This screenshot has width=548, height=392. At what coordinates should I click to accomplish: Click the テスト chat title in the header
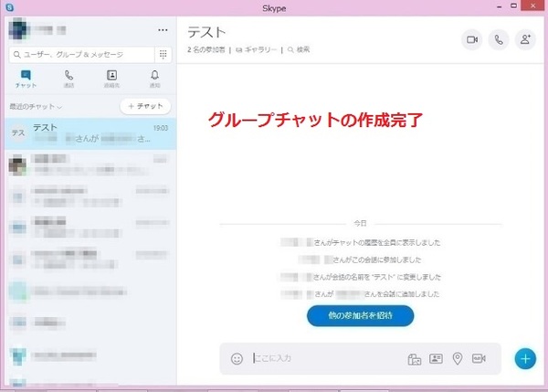point(206,33)
